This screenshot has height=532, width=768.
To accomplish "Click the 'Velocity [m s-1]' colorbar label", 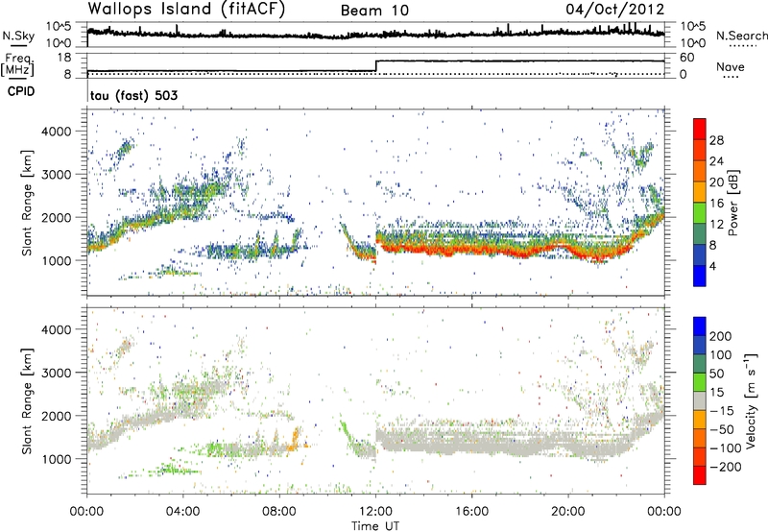I will point(752,400).
